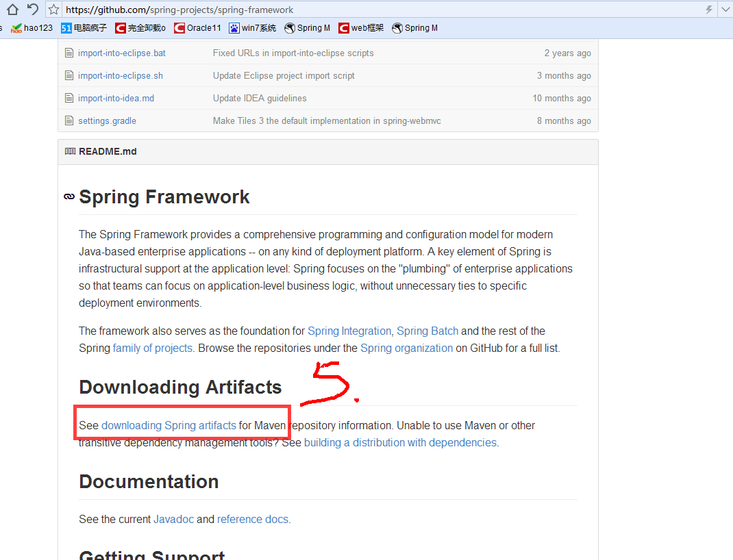Viewport: 733px width, 560px height.
Task: Click the undo/back arrow icon
Action: pyautogui.click(x=32, y=9)
